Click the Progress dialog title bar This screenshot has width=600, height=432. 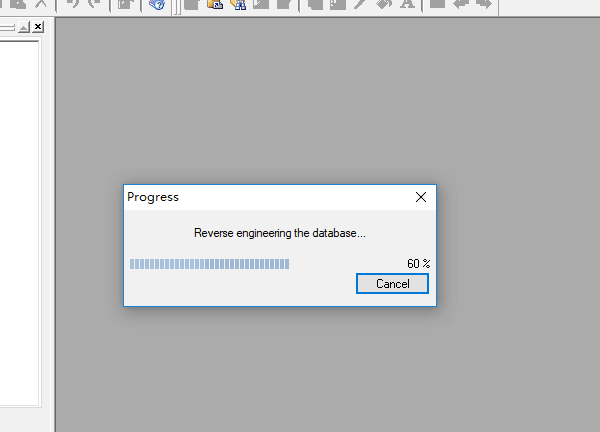click(268, 197)
